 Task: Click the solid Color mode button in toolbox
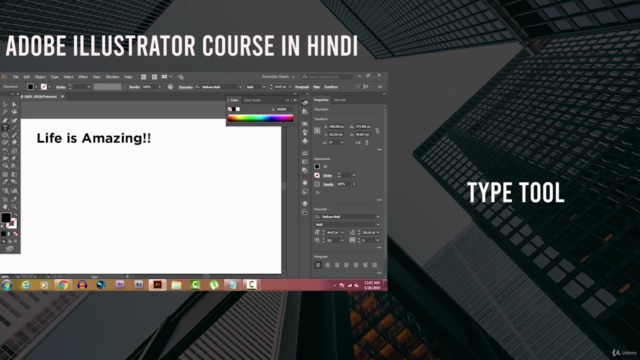3,234
